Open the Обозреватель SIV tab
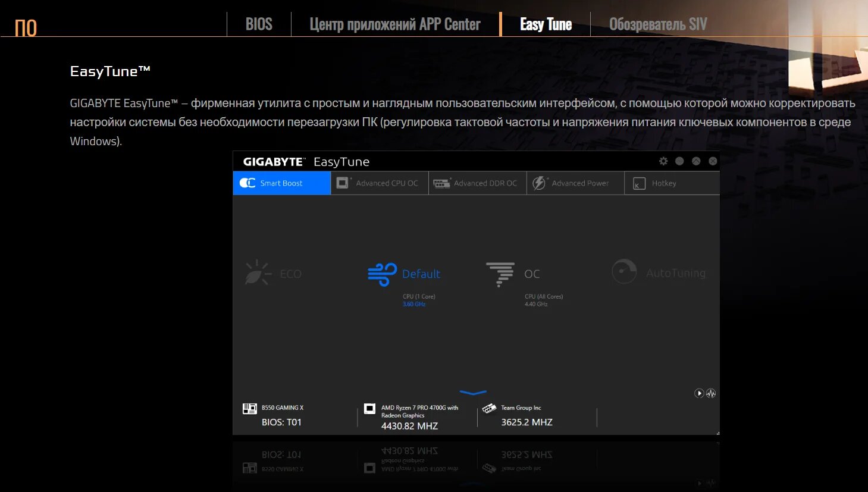The height and width of the screenshot is (492, 868). [x=658, y=24]
